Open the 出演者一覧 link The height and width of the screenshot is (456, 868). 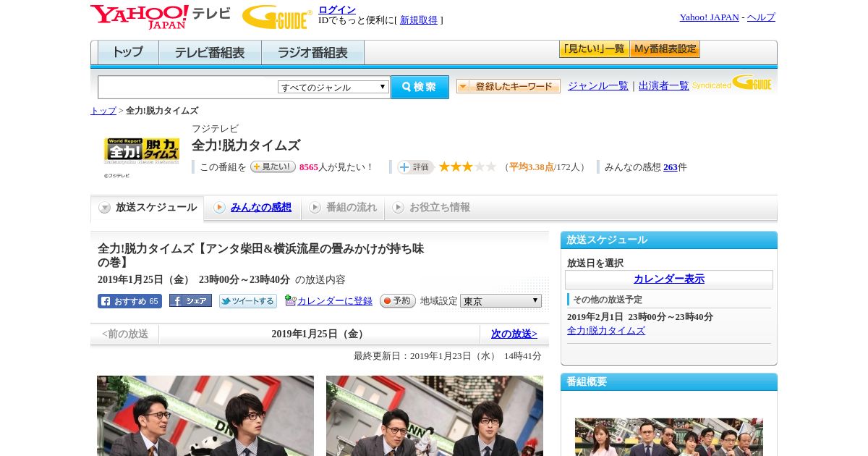(x=664, y=85)
